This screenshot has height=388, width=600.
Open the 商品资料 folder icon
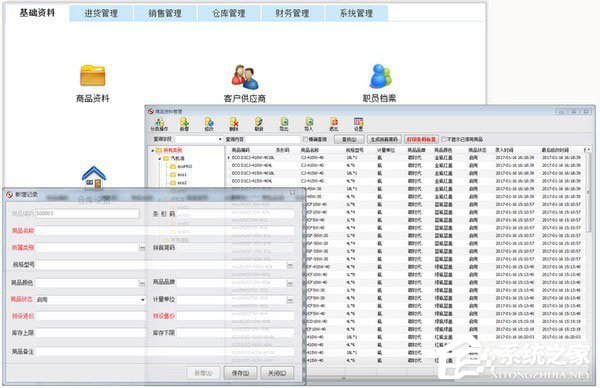(x=93, y=76)
